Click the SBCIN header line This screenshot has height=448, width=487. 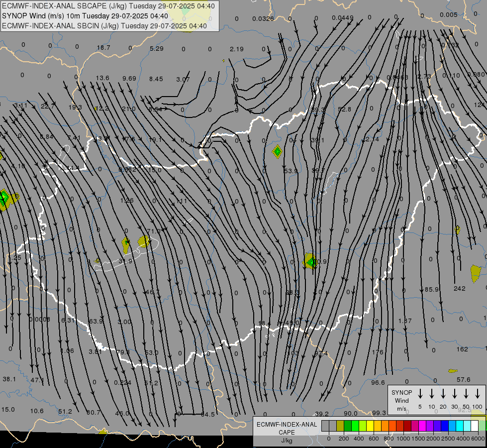104,26
